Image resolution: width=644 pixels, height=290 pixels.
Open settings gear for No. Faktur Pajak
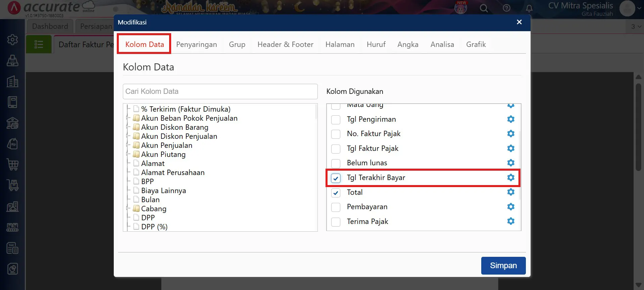pos(511,133)
